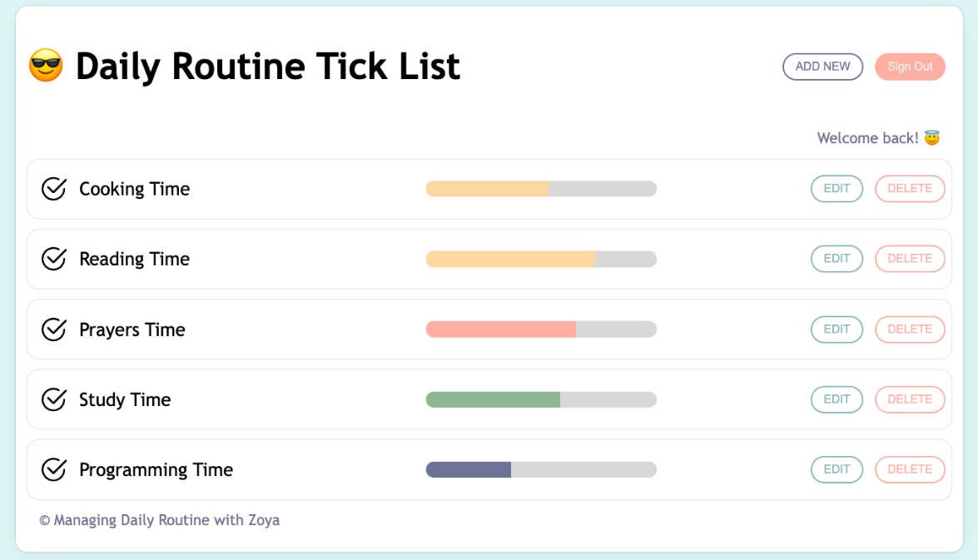The width and height of the screenshot is (978, 560).
Task: Click the Programming Time progress bar
Action: (541, 468)
